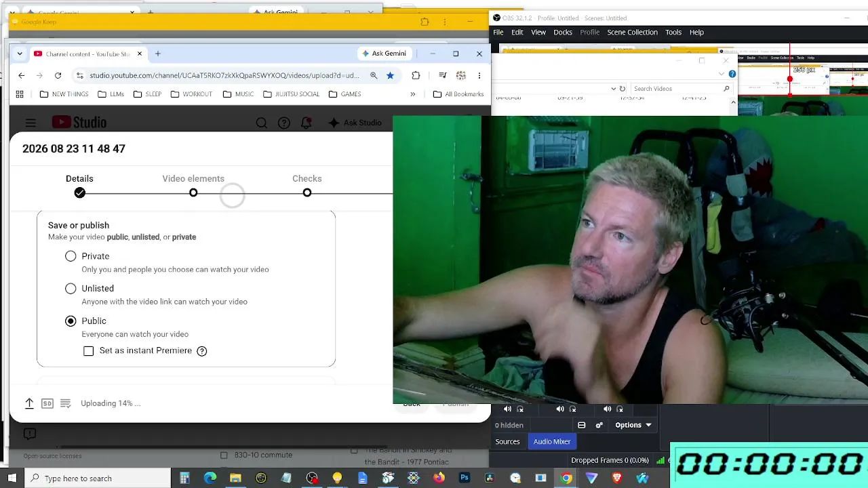Click the upload arrow status icon
This screenshot has height=488, width=868.
tap(29, 403)
